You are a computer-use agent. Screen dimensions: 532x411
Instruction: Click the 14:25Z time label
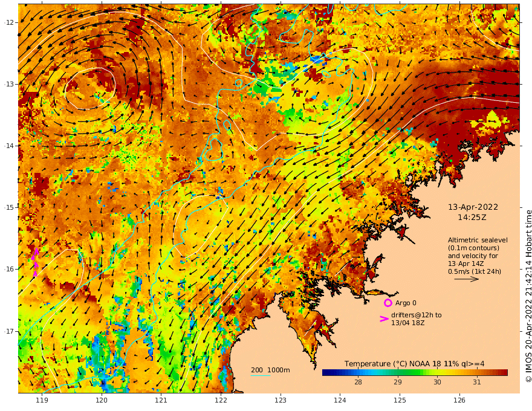click(472, 218)
